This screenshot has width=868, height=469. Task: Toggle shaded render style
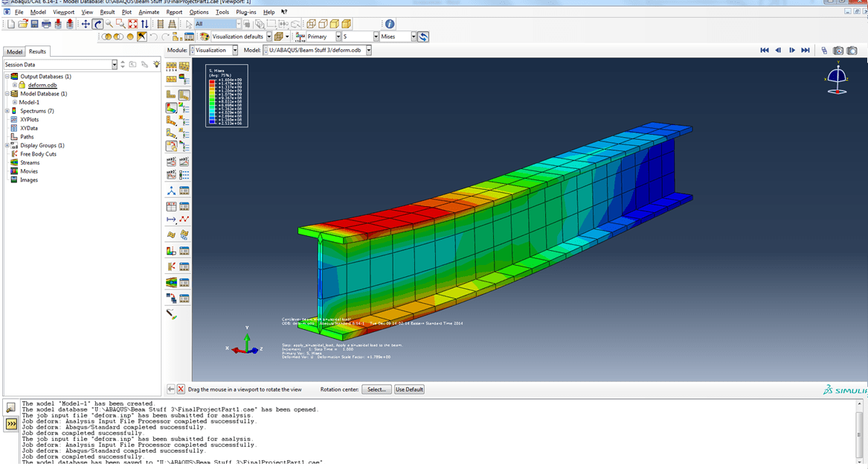[x=346, y=24]
